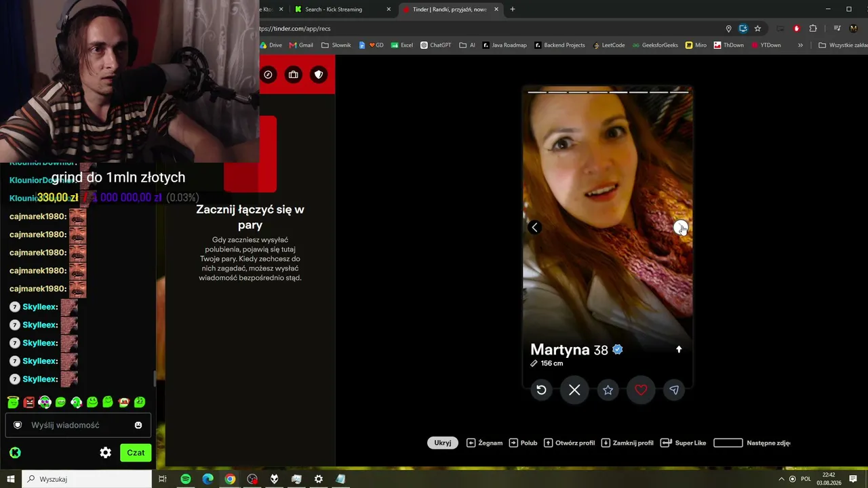
Task: Bookmark this page with the star icon
Action: tap(757, 28)
